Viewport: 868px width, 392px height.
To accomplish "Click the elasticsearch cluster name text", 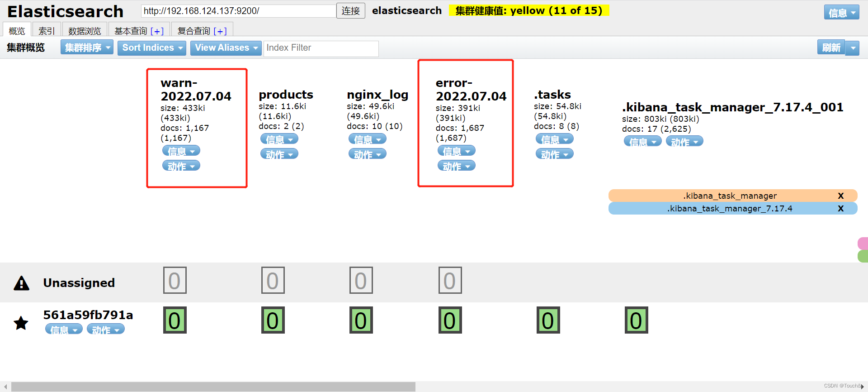I will [407, 10].
